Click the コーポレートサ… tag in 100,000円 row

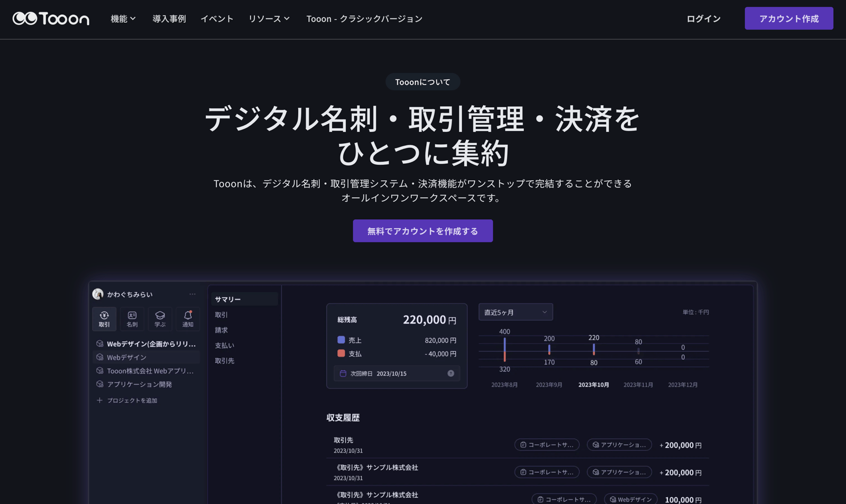coord(564,499)
